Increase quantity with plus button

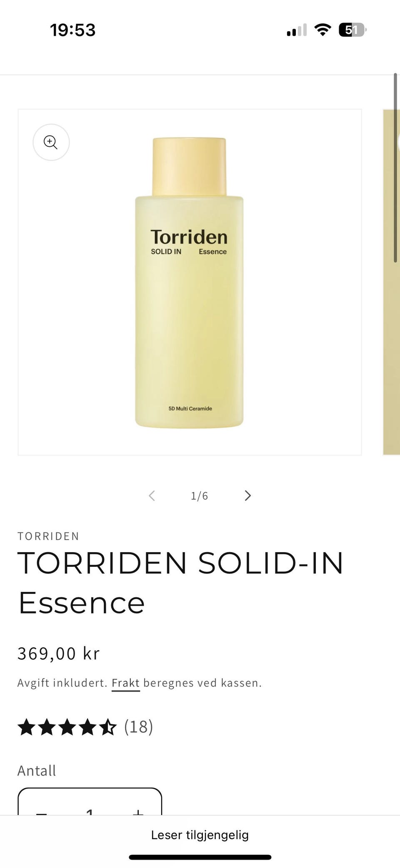pyautogui.click(x=138, y=811)
